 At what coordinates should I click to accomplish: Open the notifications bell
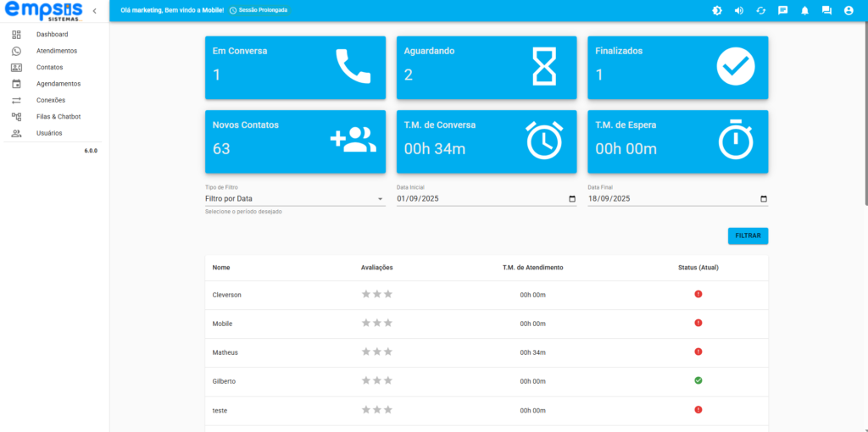point(804,11)
